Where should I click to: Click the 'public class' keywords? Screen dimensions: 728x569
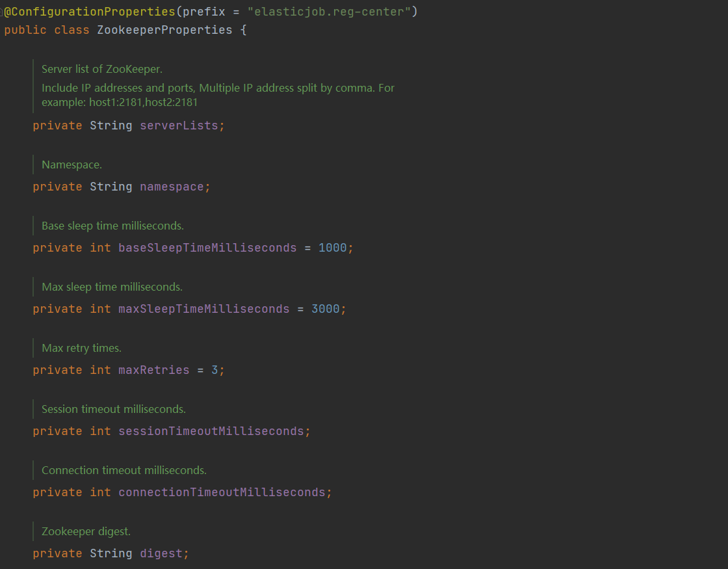coord(46,30)
